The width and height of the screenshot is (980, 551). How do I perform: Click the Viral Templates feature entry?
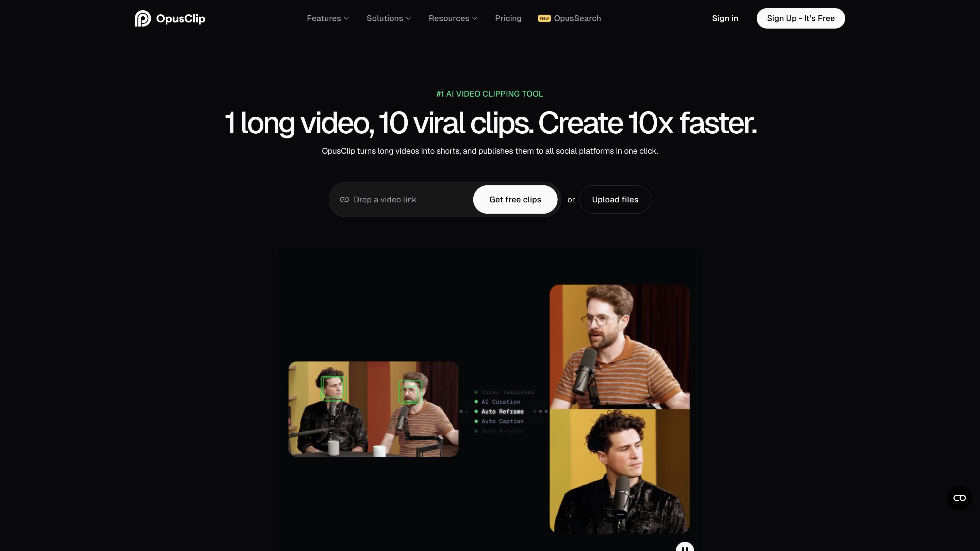click(x=507, y=392)
